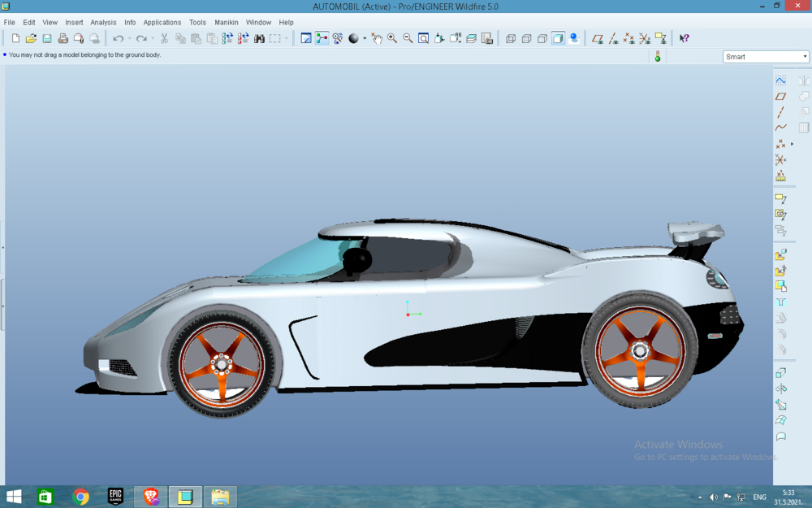Open an existing file with folder icon
The height and width of the screenshot is (508, 812).
pos(31,38)
